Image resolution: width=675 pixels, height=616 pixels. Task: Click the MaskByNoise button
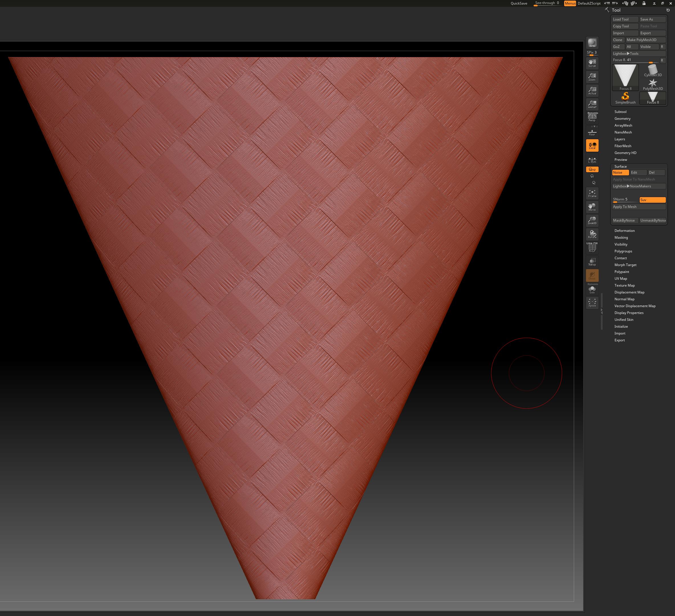(625, 220)
